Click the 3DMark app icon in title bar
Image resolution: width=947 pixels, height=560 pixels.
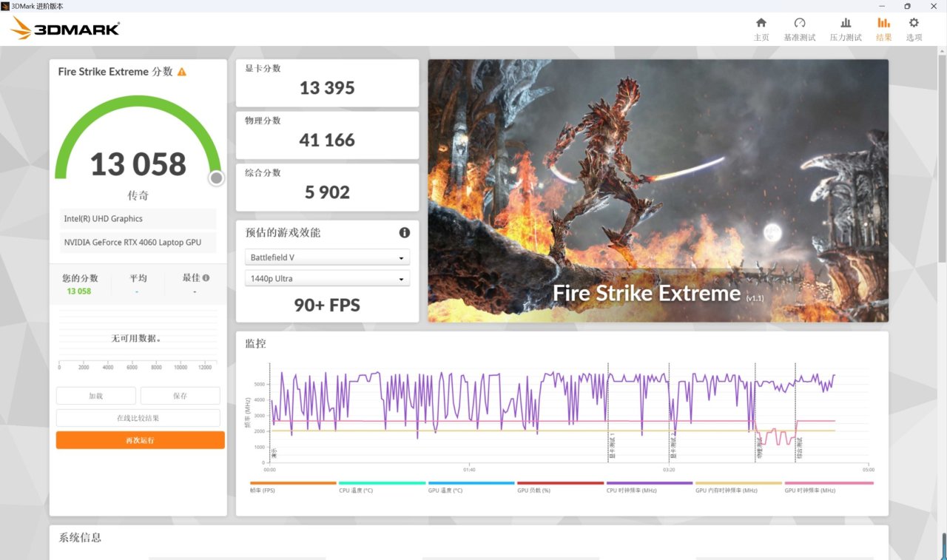pos(5,6)
